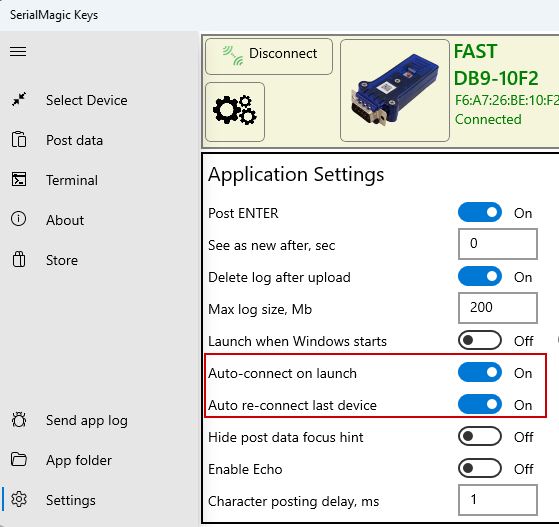Go to Select Device page

[x=87, y=100]
